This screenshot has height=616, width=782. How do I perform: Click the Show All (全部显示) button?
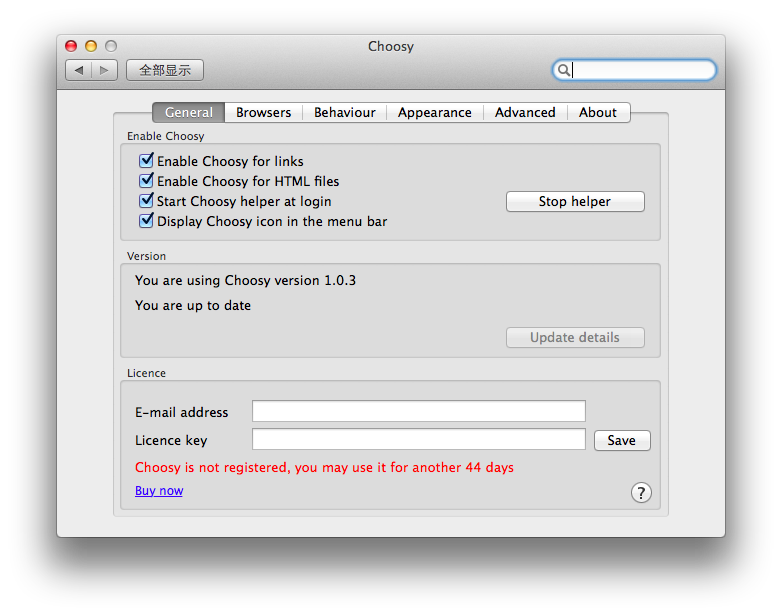[165, 70]
